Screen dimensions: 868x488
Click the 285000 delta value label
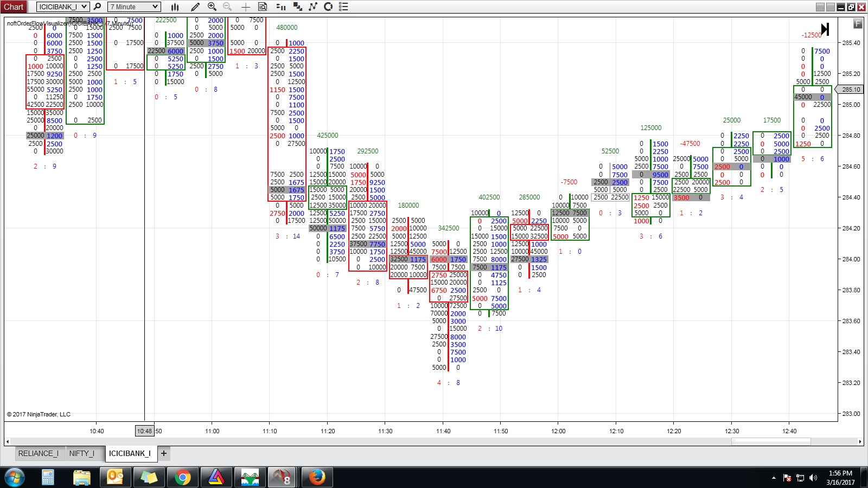[529, 197]
